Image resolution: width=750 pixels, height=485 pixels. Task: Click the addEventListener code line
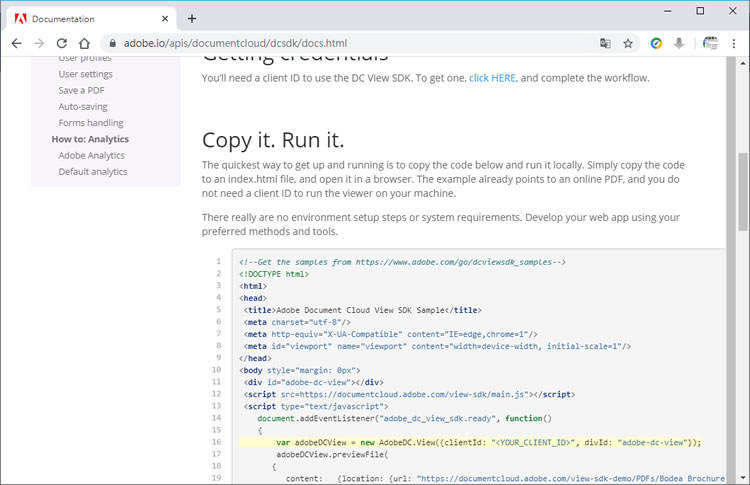(x=405, y=419)
